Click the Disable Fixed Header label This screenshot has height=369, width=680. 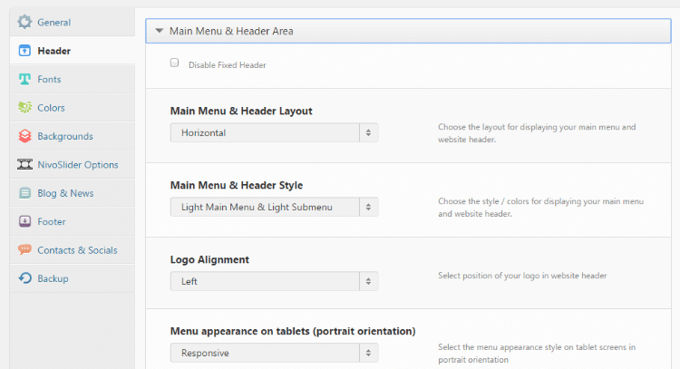tap(227, 65)
